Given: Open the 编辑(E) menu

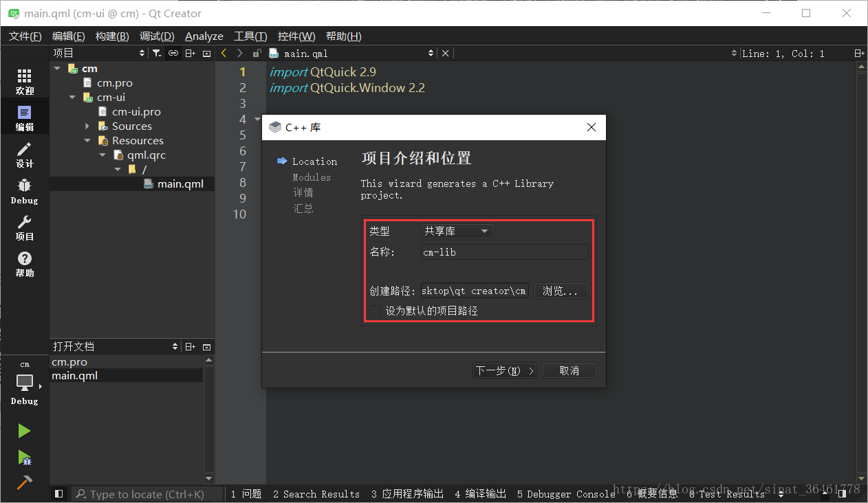Looking at the screenshot, I should 68,36.
